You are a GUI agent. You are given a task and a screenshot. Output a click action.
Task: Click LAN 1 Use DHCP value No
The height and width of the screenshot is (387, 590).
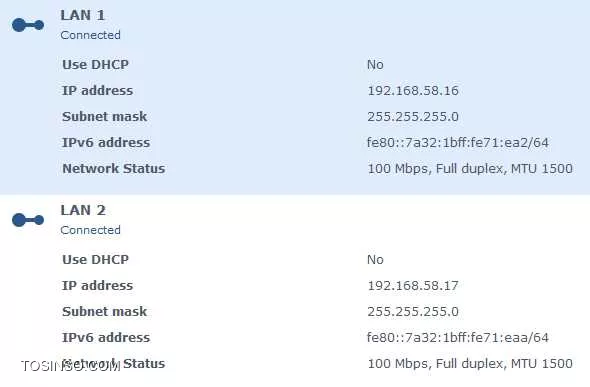(x=375, y=65)
